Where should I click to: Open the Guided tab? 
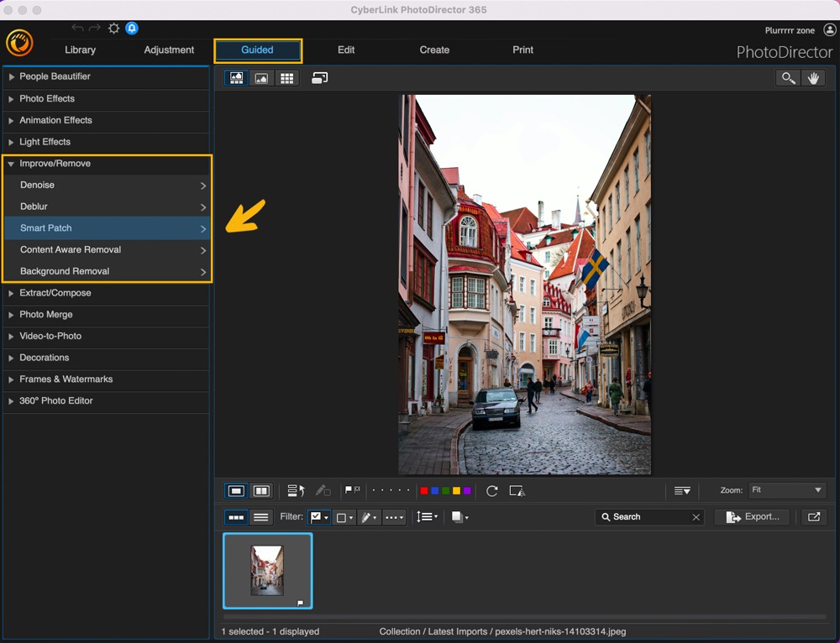tap(258, 50)
